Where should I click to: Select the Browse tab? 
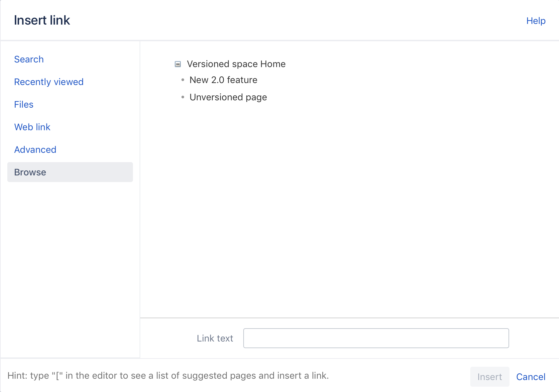(x=30, y=172)
